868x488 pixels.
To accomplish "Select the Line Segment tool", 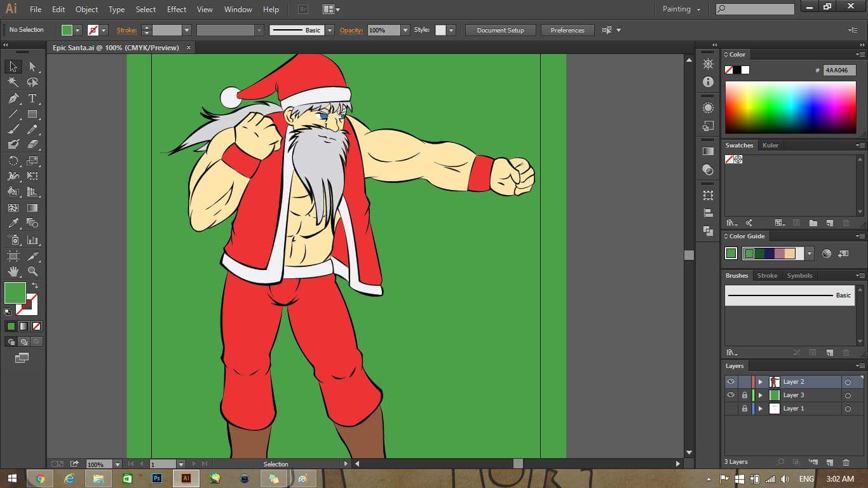I will click(x=13, y=114).
